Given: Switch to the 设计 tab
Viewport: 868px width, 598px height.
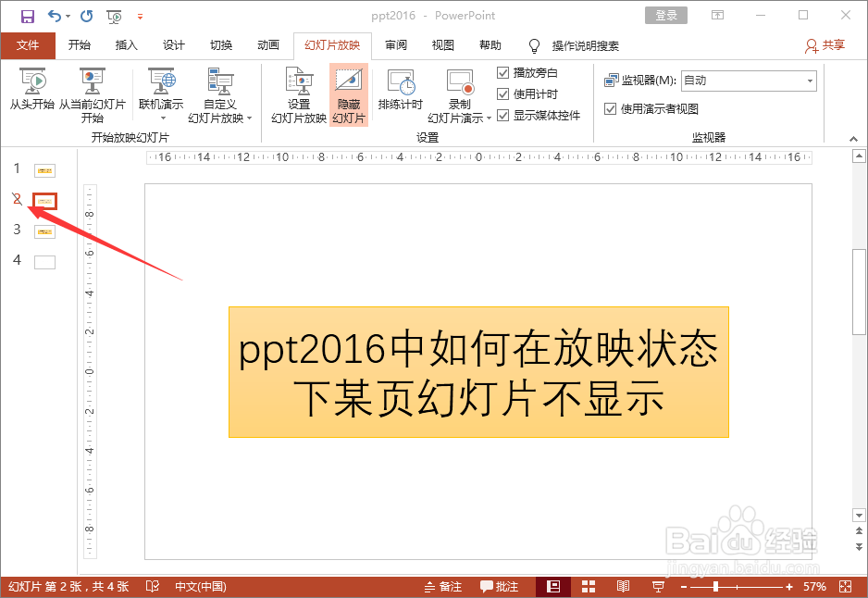Looking at the screenshot, I should [x=174, y=45].
